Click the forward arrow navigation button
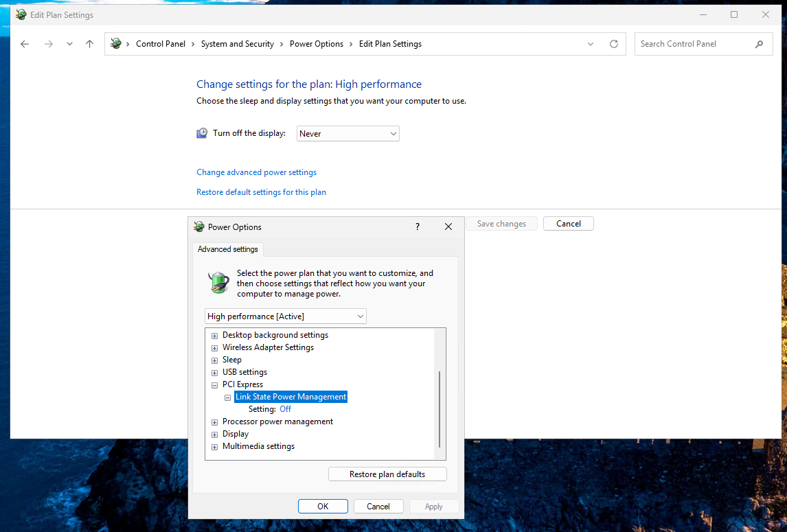Viewport: 787px width, 532px height. pos(49,44)
